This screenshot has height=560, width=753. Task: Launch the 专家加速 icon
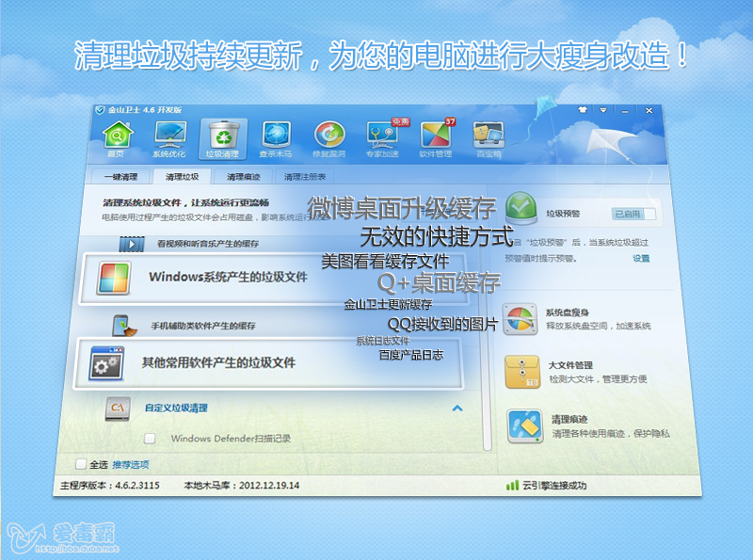coord(382,135)
